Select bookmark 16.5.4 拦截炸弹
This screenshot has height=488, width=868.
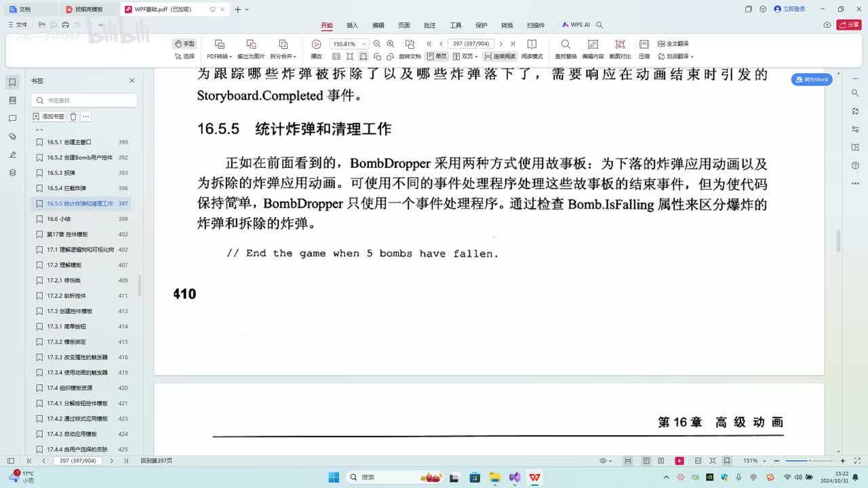[81, 188]
